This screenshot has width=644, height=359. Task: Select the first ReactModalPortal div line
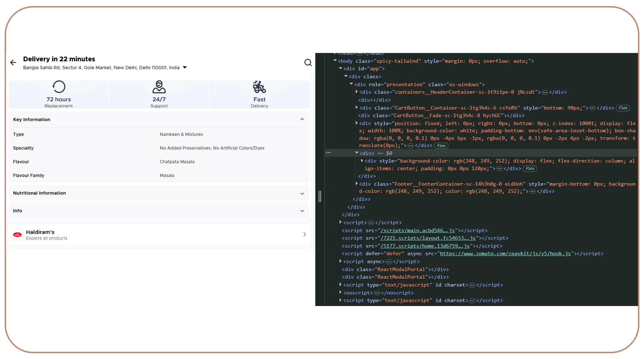[395, 269]
